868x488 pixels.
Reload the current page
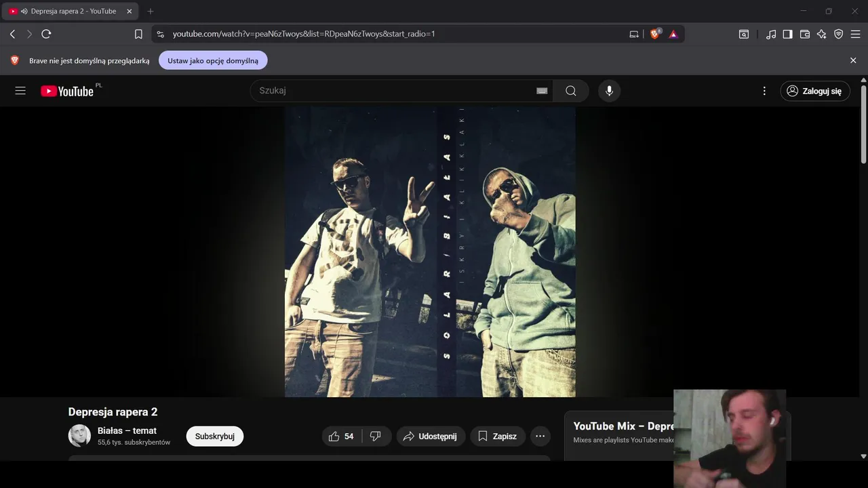(x=46, y=34)
